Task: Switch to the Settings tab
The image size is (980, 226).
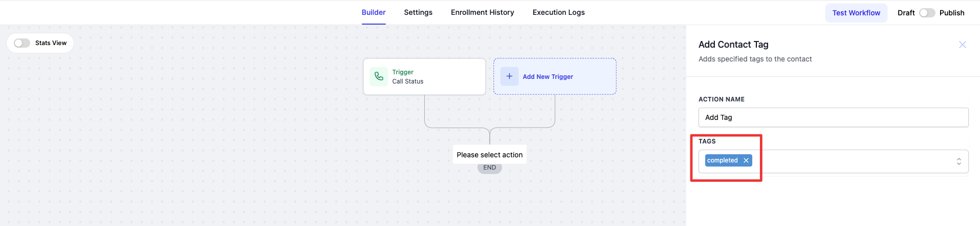Action: click(x=418, y=12)
